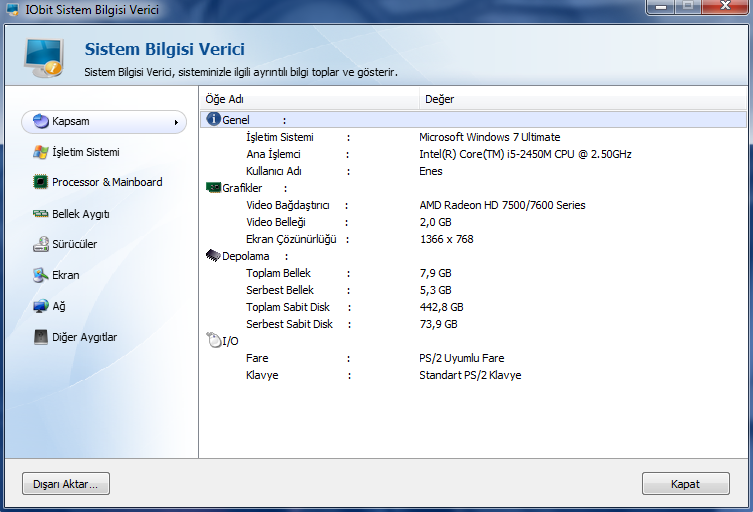Screen dimensions: 753x512
Task: Click the Dışarı Aktar... export button
Action: [x=66, y=484]
